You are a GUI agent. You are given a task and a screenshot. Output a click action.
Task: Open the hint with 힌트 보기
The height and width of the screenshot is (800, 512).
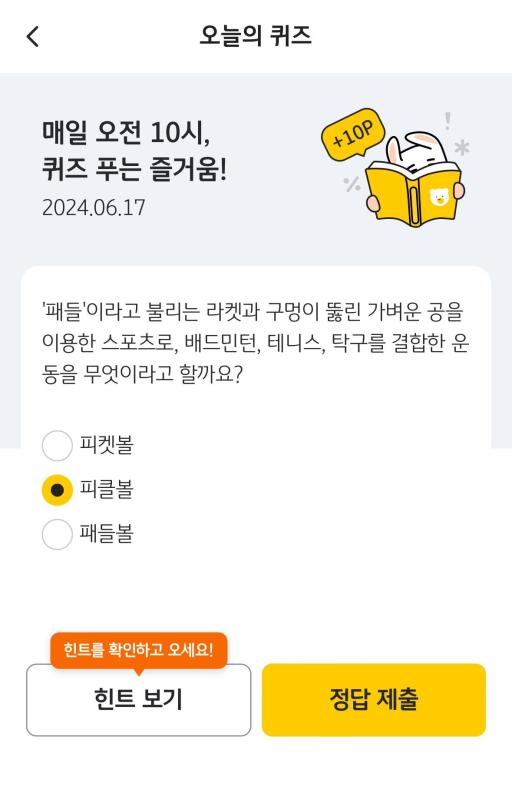(x=139, y=700)
